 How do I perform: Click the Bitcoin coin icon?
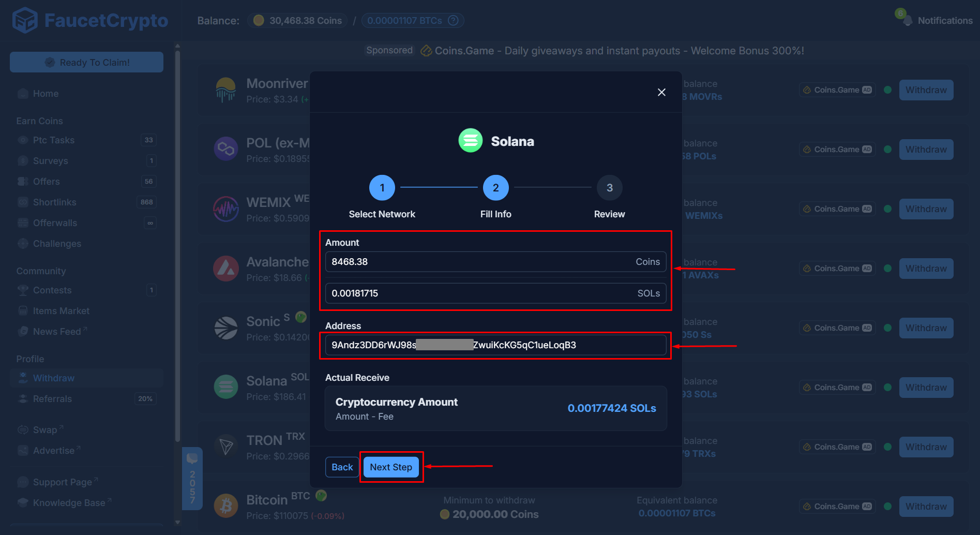click(x=226, y=506)
